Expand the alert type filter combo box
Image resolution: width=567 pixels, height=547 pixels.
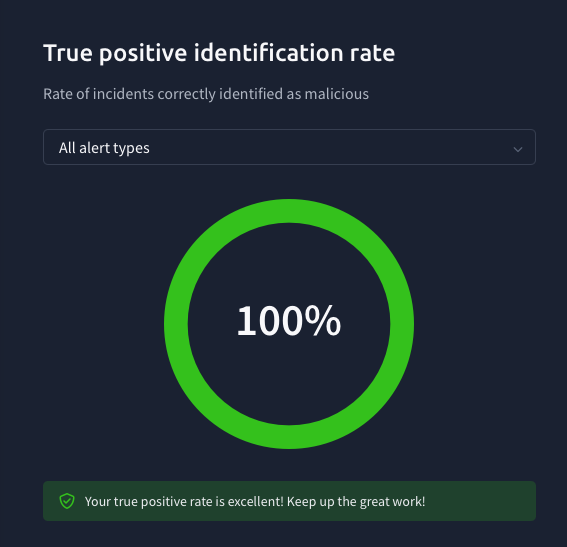tap(289, 147)
